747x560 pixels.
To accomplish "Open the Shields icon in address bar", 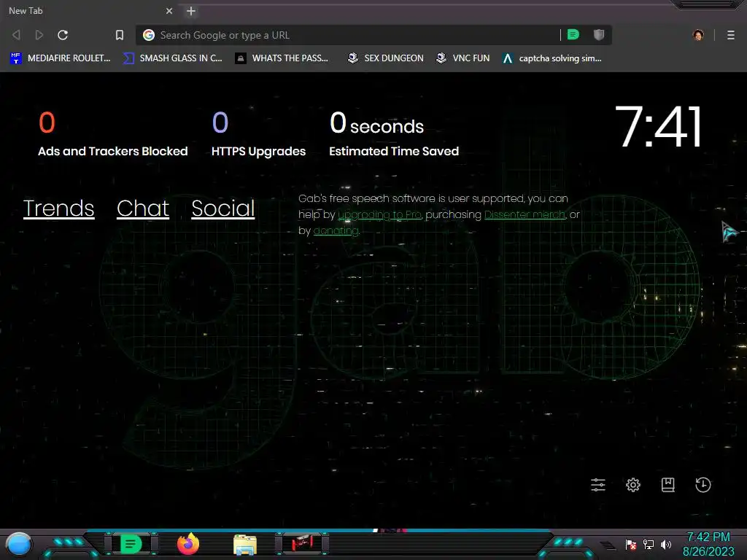I will [599, 34].
